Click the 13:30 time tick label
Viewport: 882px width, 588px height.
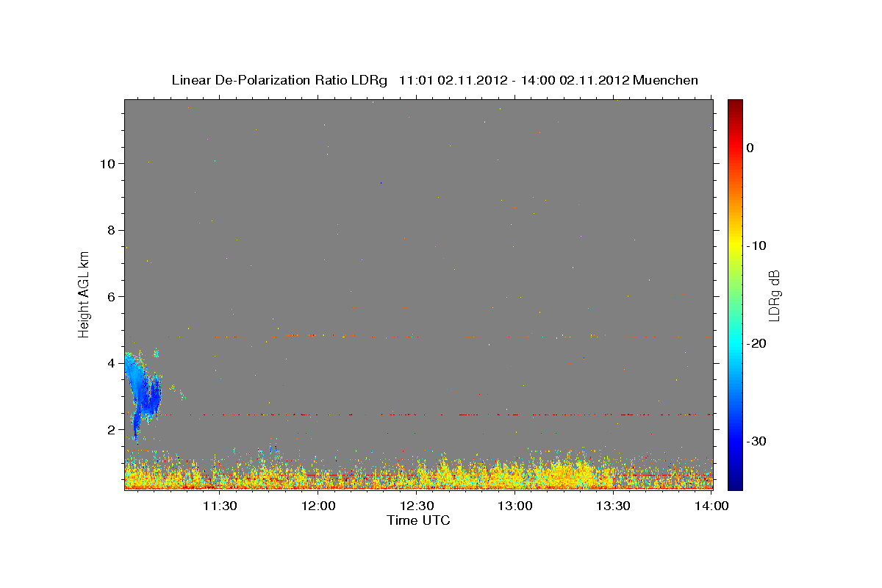(614, 506)
